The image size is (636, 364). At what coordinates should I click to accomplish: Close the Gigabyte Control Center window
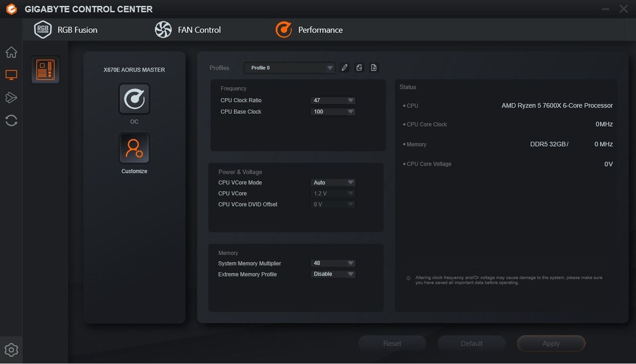[624, 9]
